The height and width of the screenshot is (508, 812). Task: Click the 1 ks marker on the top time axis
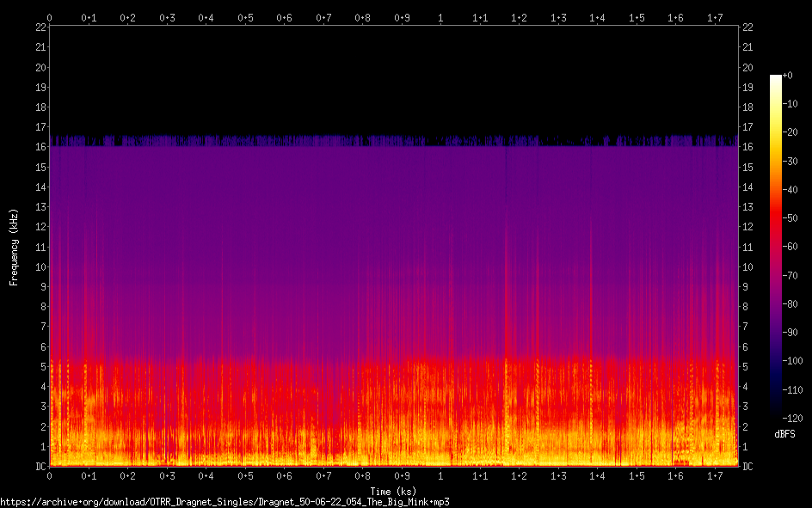pyautogui.click(x=440, y=17)
